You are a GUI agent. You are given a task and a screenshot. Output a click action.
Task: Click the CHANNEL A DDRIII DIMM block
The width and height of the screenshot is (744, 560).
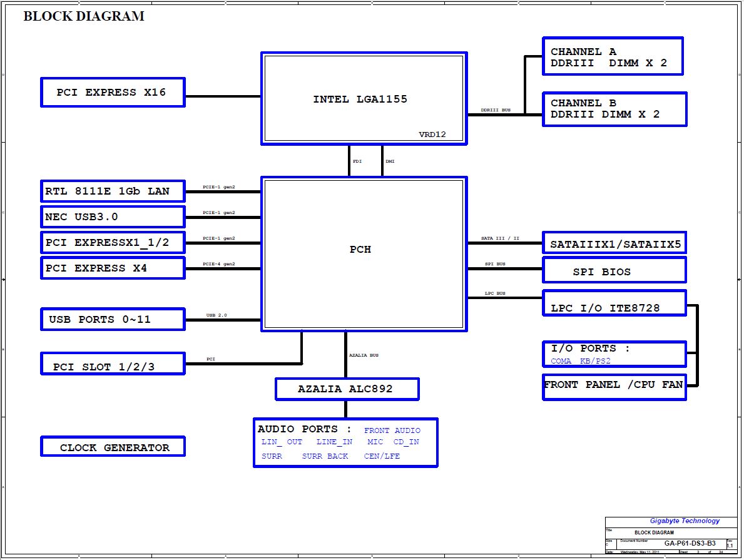pos(612,57)
